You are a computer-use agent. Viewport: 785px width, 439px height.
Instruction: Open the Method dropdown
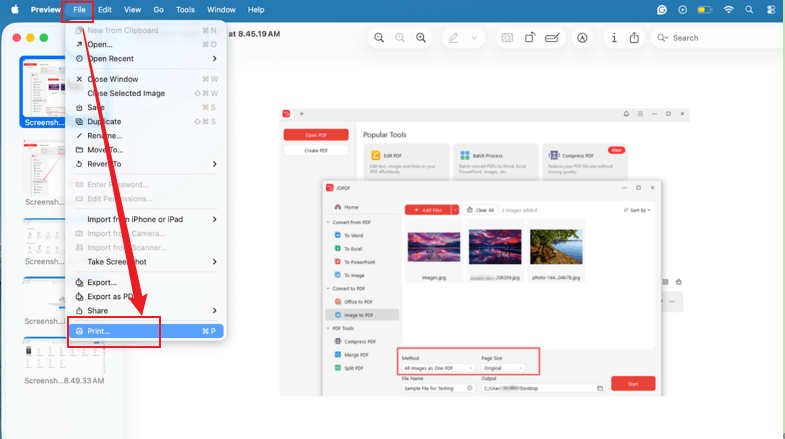438,368
